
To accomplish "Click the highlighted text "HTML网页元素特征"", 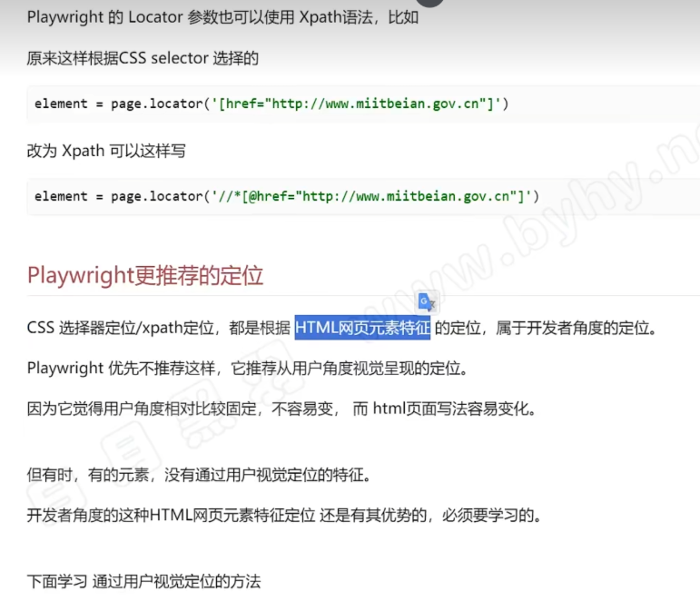I will [362, 328].
